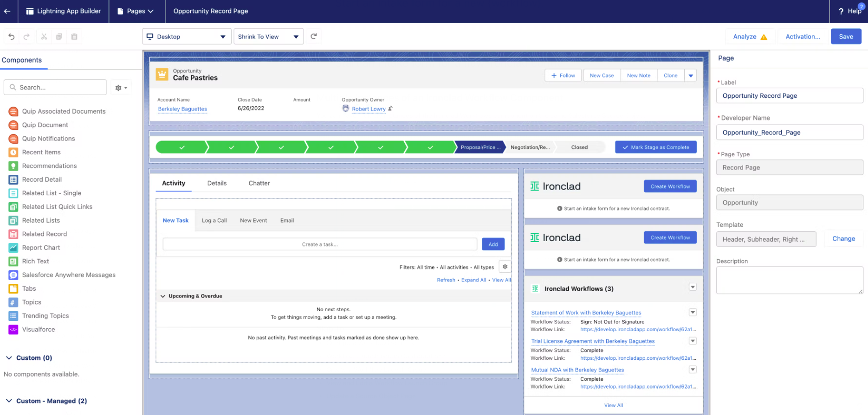Open Mutual NDA row dropdown

[x=693, y=370]
